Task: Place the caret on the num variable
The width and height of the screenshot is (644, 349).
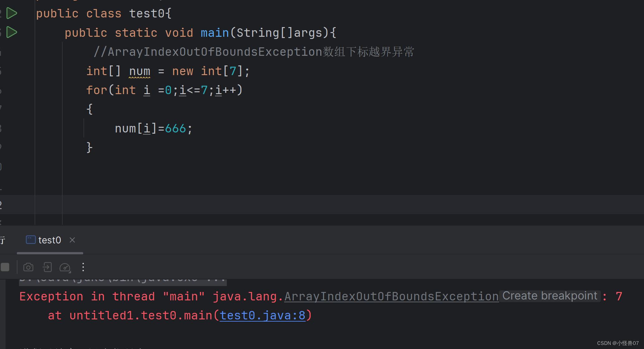Action: (139, 71)
